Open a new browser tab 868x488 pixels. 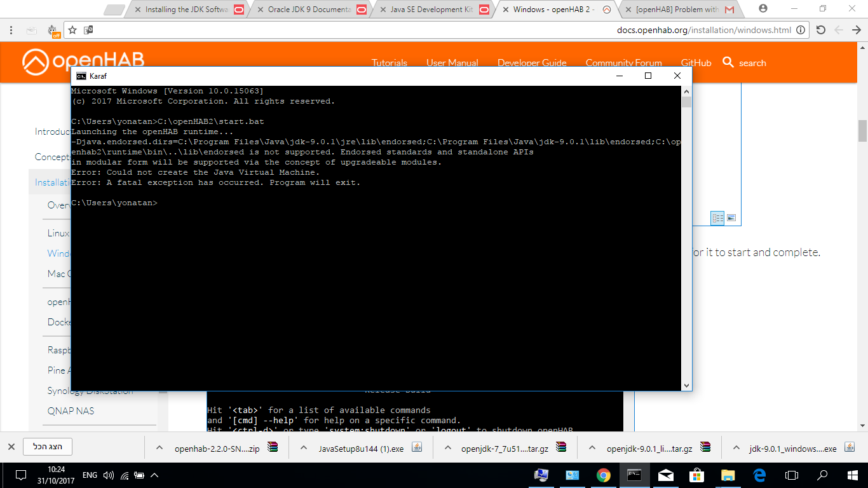114,10
